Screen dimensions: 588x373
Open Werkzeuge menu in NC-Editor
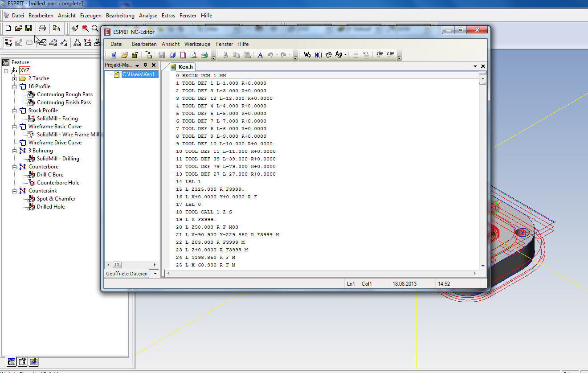197,44
